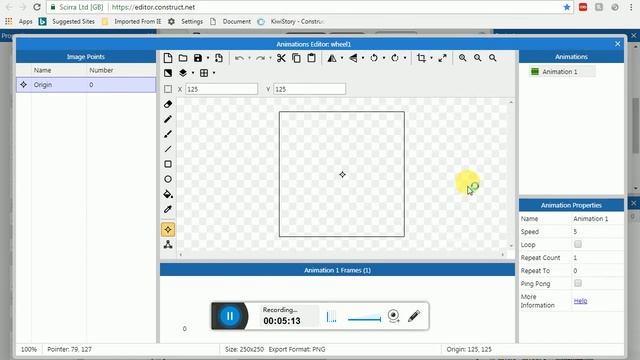
Task: Open an image file with the folder icon
Action: [x=183, y=58]
